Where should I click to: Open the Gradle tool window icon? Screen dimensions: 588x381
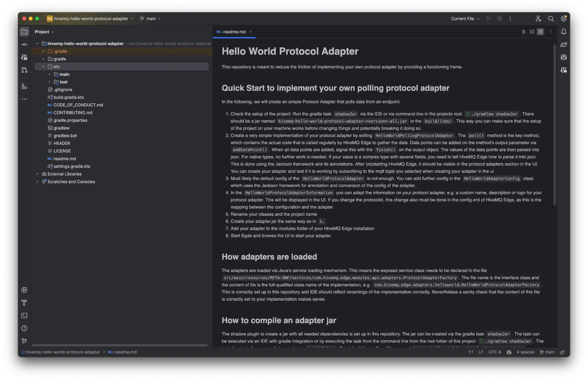point(564,44)
